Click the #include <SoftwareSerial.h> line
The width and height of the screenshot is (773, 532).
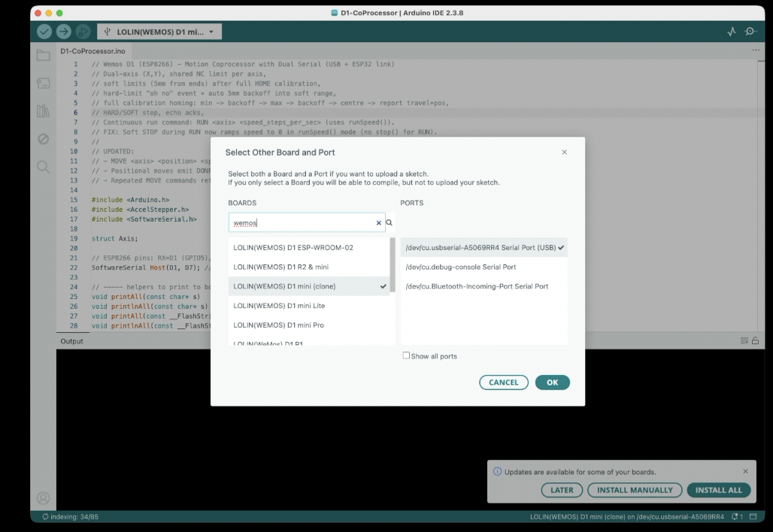coord(144,219)
